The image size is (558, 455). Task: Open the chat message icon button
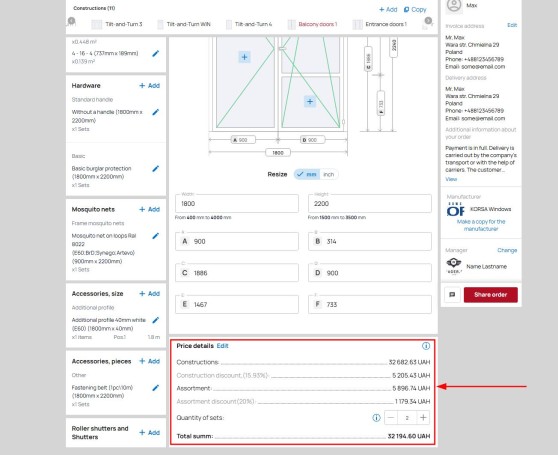tap(452, 295)
